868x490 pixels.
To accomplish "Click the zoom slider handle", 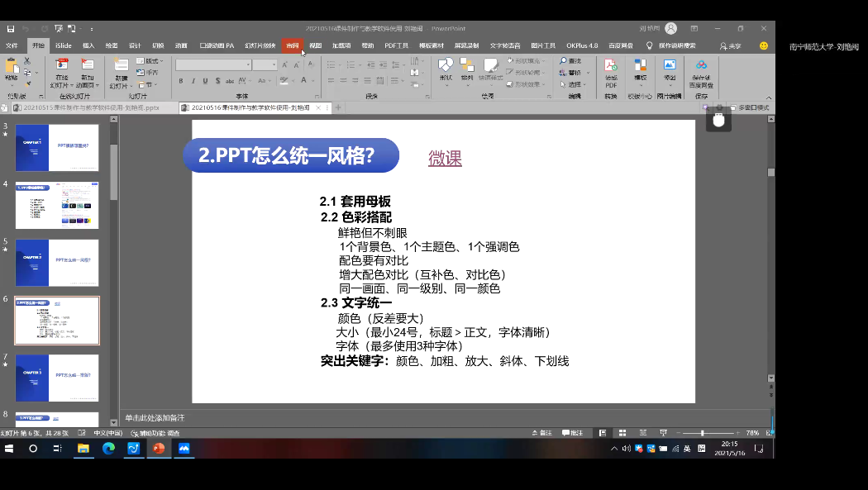I will [702, 433].
